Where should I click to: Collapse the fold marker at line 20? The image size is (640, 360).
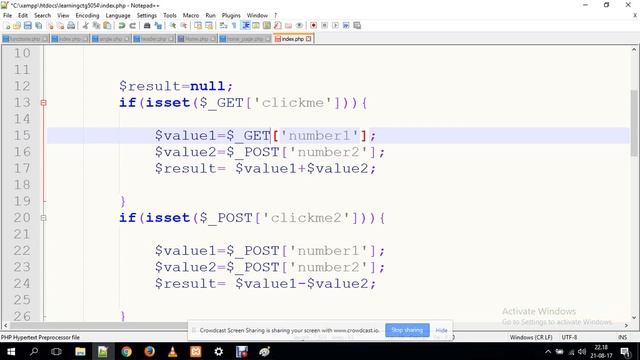pos(43,218)
